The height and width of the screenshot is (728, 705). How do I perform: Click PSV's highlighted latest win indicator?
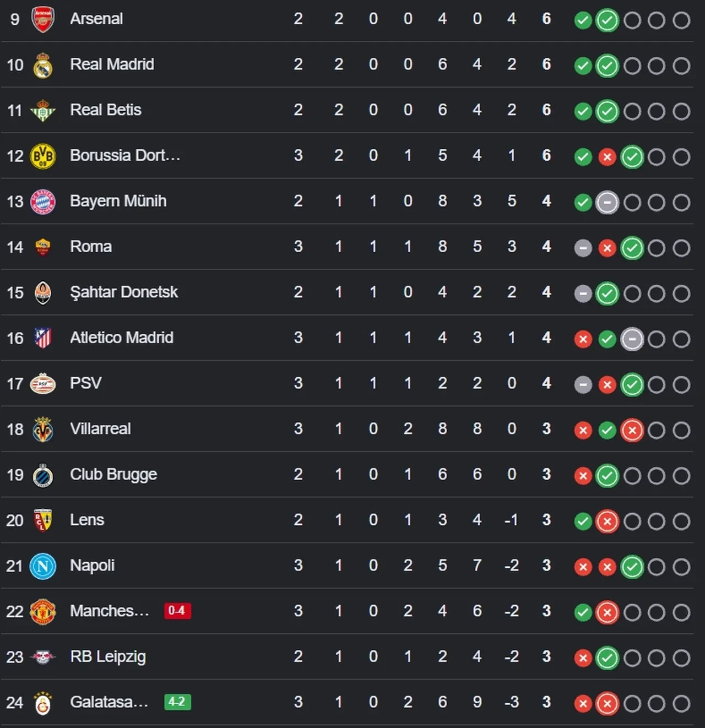pos(632,384)
